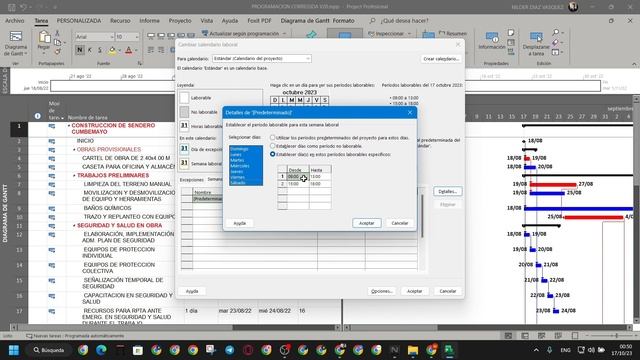
Task: Switch to the Excepciones tab
Action: pos(191,180)
